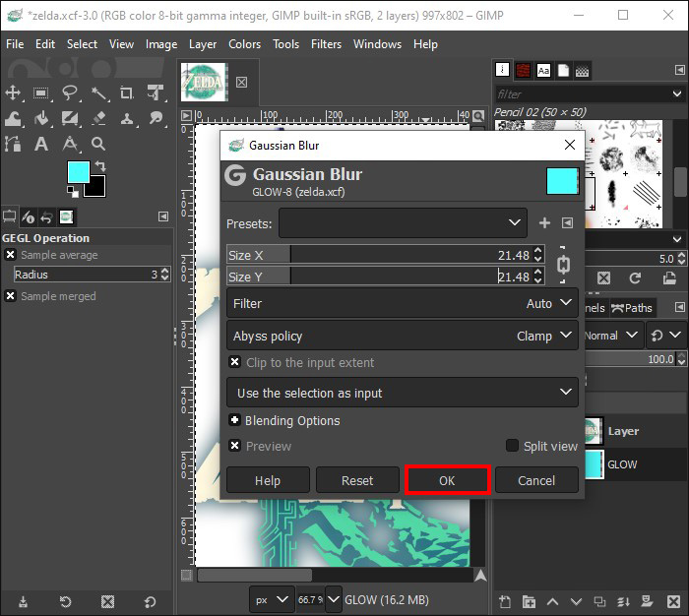Open the Abyss policy dropdown
The width and height of the screenshot is (689, 616).
(x=402, y=336)
